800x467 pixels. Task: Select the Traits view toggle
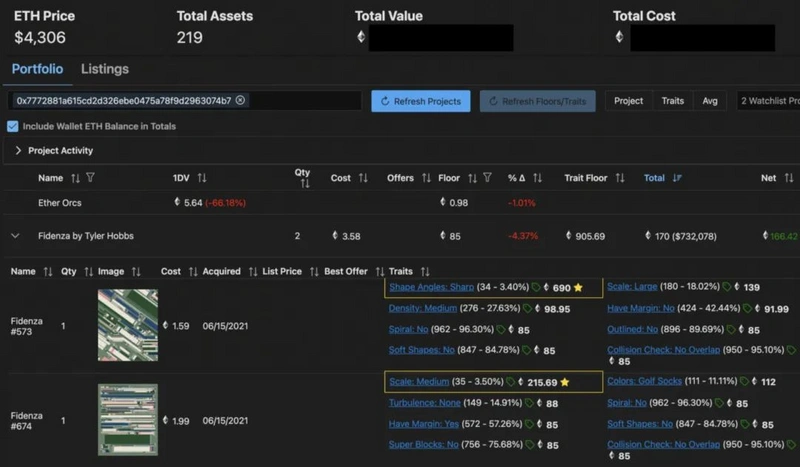[x=672, y=101]
